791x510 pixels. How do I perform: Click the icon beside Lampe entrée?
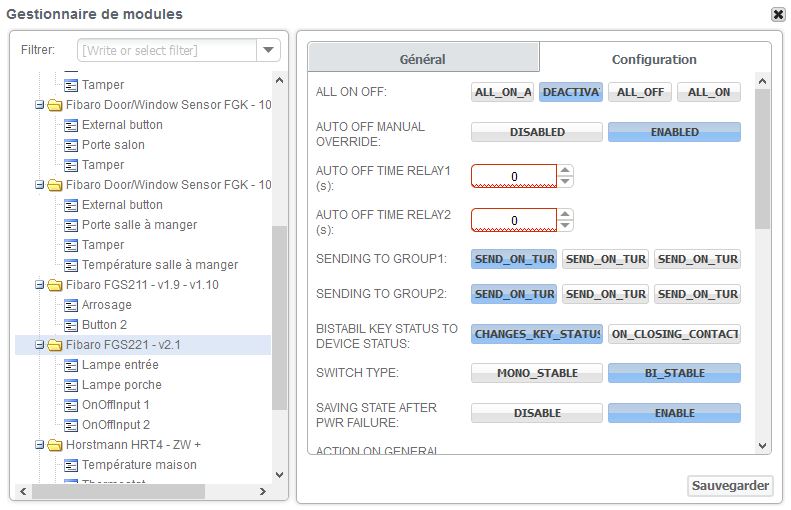point(71,365)
